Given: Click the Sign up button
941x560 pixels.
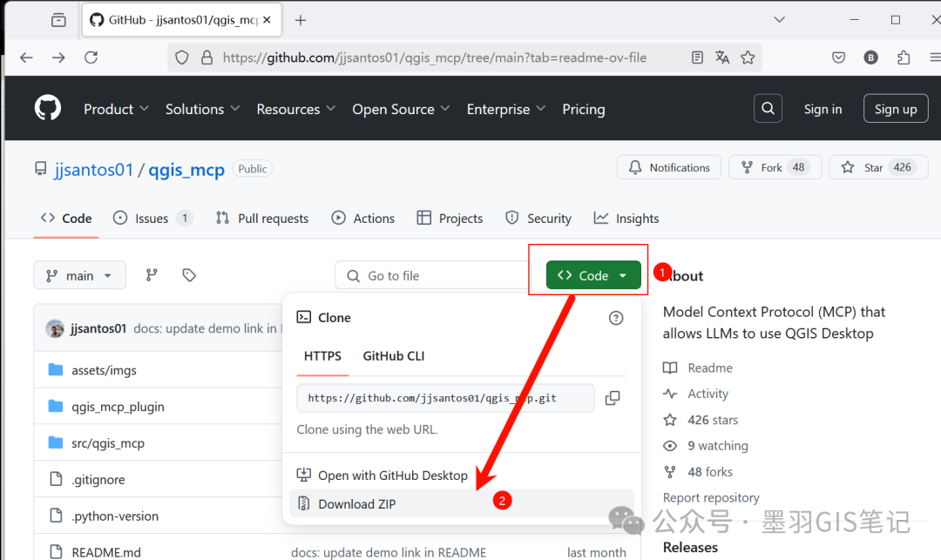Looking at the screenshot, I should coord(895,109).
